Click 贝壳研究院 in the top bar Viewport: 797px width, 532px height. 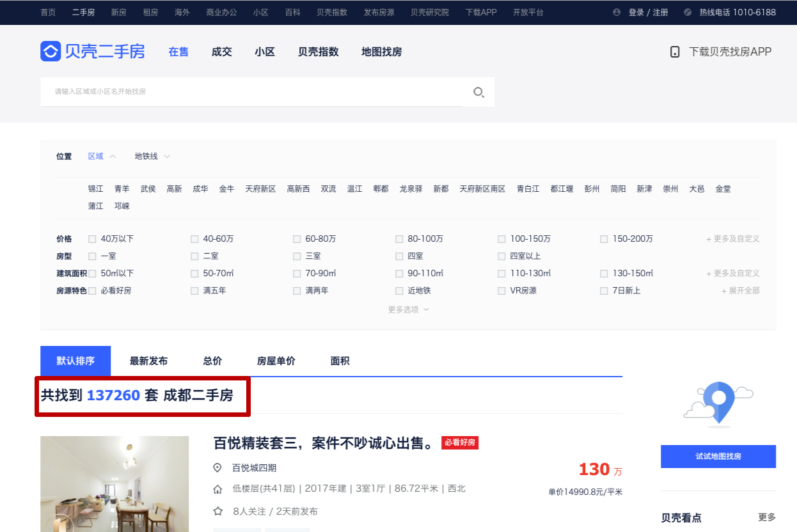click(x=430, y=12)
